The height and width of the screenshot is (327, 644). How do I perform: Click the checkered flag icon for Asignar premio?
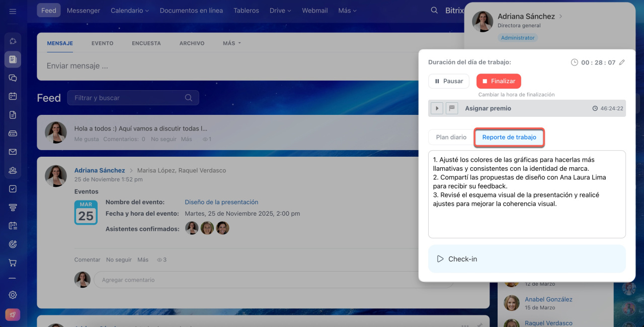(x=451, y=108)
